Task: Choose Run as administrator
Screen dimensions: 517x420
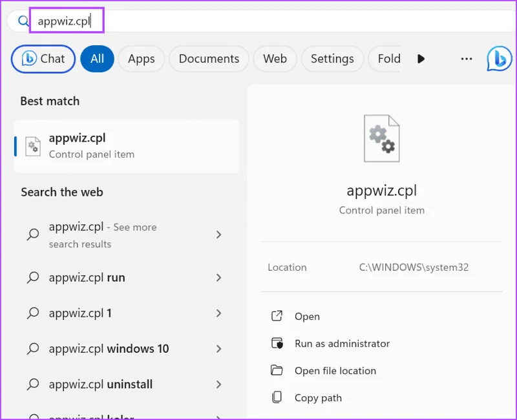Action: [x=343, y=344]
